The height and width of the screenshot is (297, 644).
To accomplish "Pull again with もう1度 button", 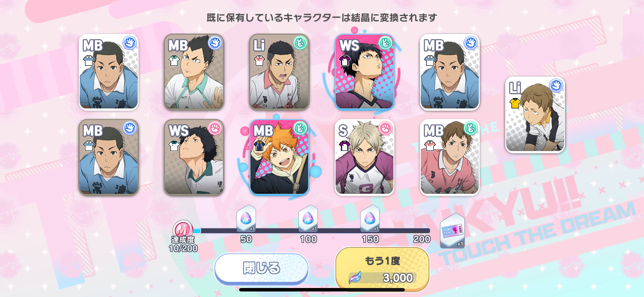I will pos(382,269).
